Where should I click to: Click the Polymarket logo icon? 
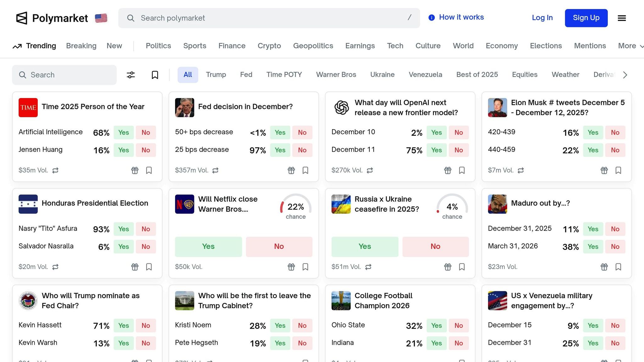pos(22,18)
